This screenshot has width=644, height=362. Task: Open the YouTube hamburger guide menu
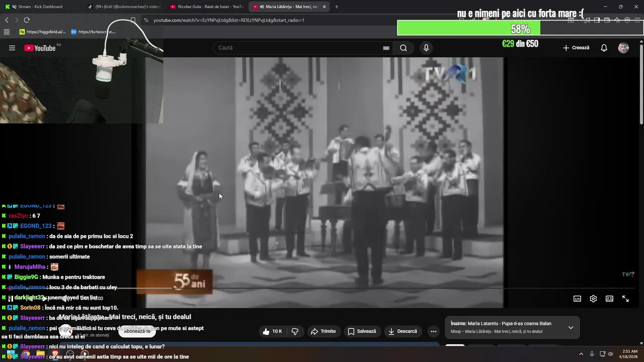coord(12,48)
